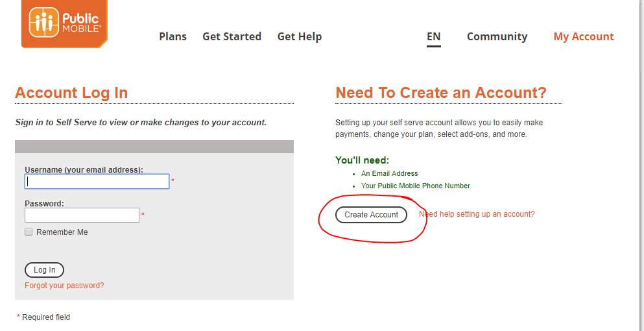The width and height of the screenshot is (644, 331).
Task: Tick the Remember Me checkbox
Action: [x=29, y=232]
